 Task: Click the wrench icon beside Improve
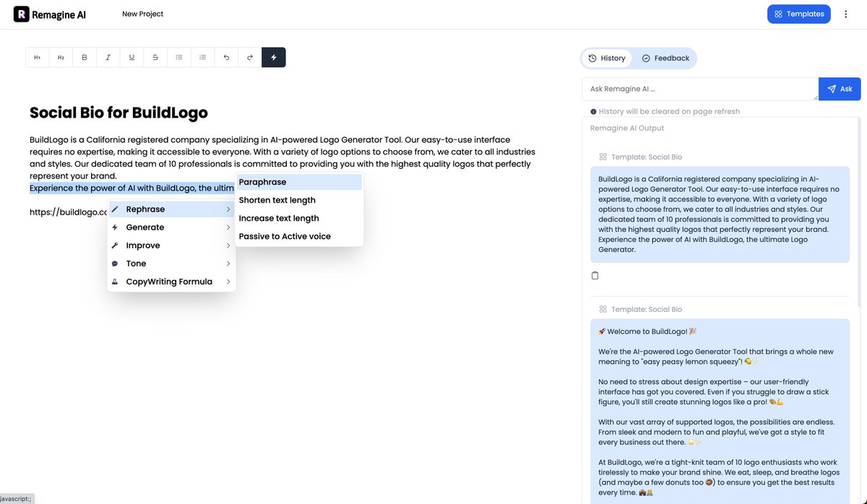[115, 246]
